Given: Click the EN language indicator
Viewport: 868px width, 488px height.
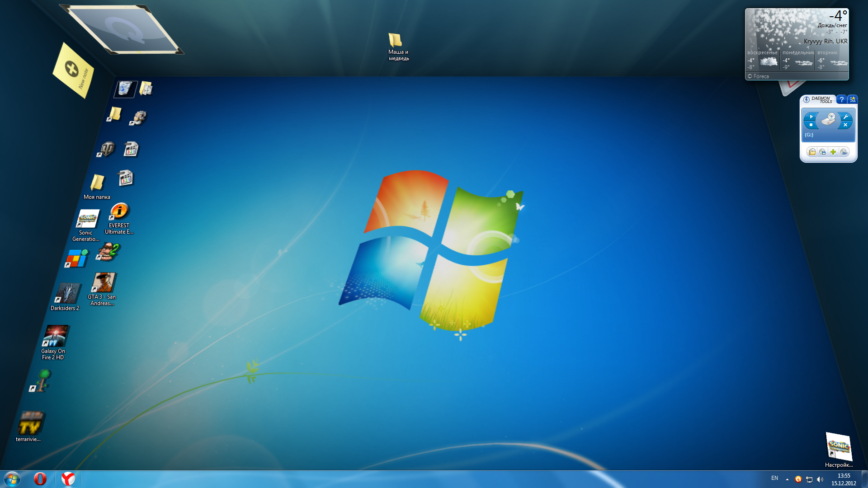Looking at the screenshot, I should click(x=774, y=478).
